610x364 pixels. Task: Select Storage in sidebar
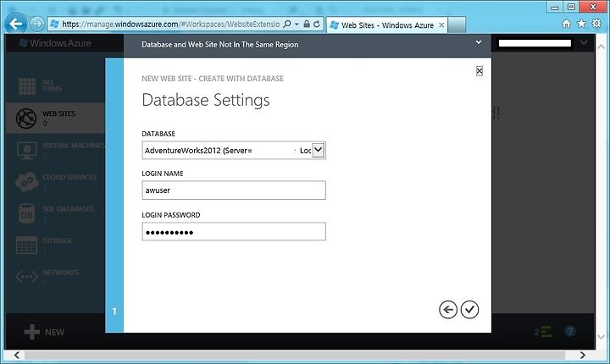coord(55,245)
